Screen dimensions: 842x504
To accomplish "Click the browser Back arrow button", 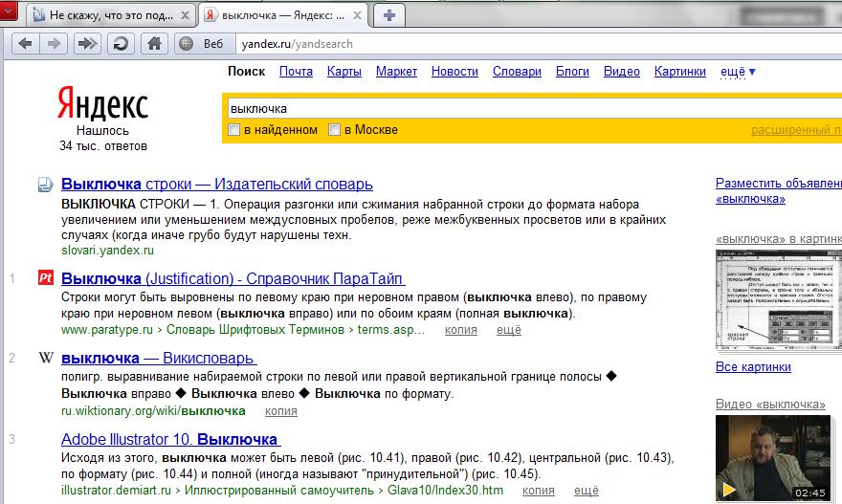I will pos(25,43).
